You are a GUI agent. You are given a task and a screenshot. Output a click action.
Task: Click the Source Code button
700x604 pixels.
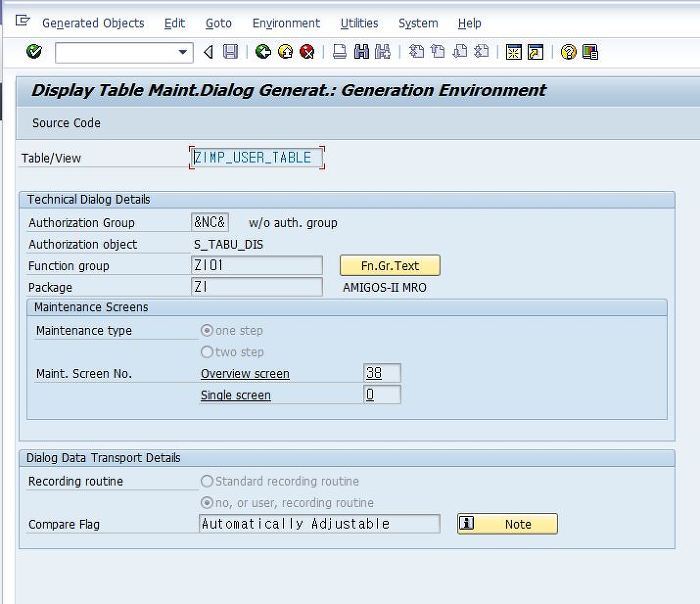(67, 123)
